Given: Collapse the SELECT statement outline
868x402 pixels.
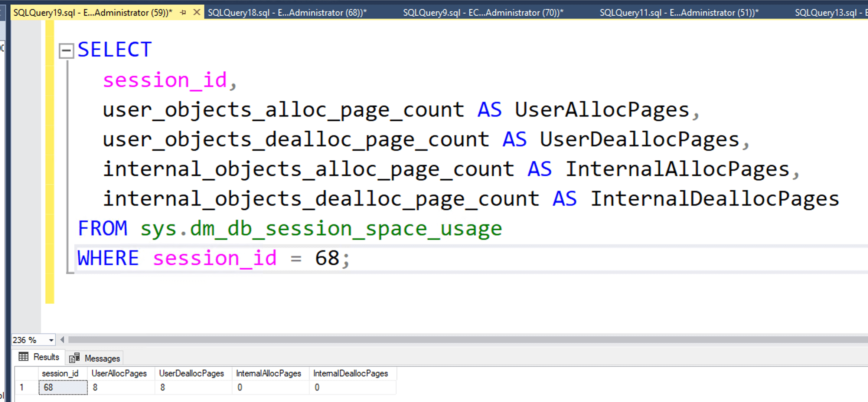Looking at the screenshot, I should pyautogui.click(x=66, y=50).
